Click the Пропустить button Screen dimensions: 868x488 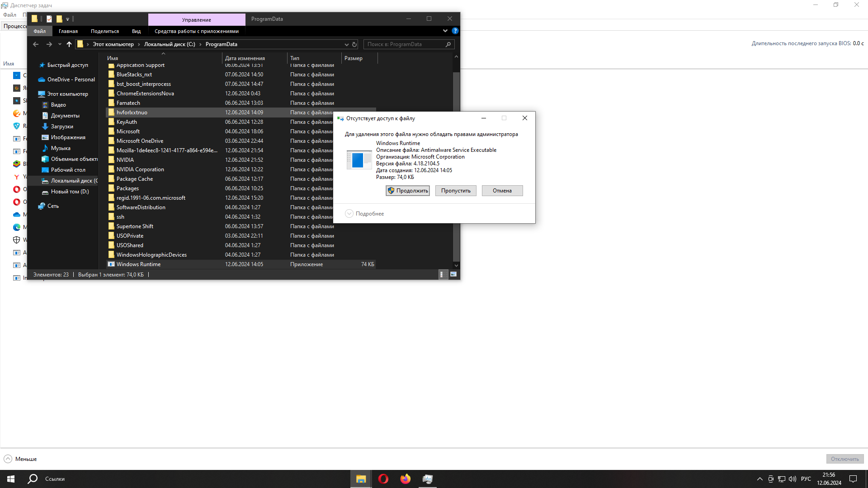point(455,191)
